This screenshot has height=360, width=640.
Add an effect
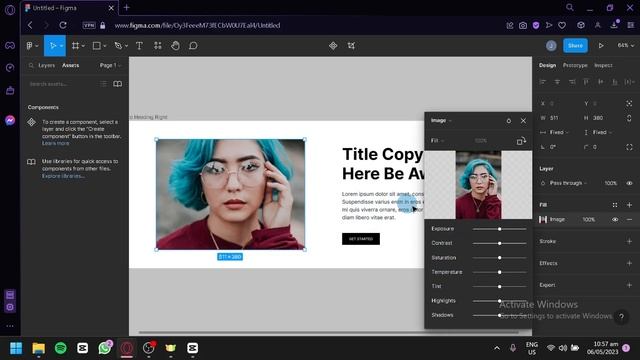[x=629, y=263]
